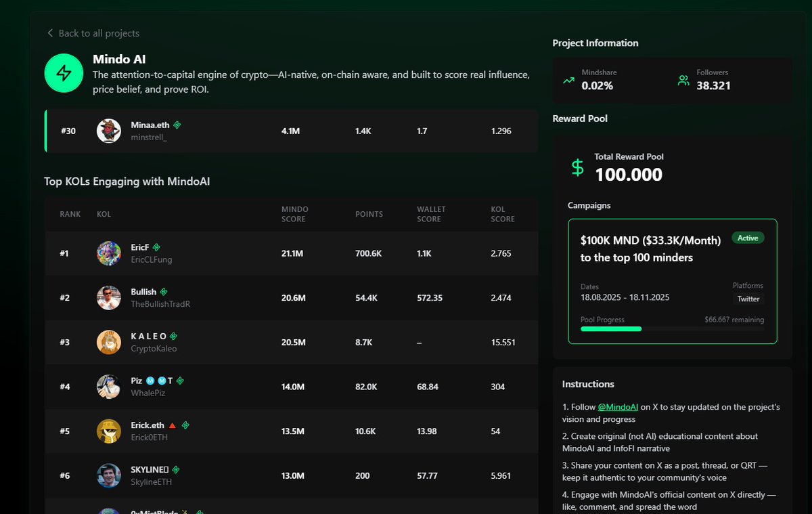Sort by KOL SCORE column header
Image resolution: width=812 pixels, height=514 pixels.
503,214
